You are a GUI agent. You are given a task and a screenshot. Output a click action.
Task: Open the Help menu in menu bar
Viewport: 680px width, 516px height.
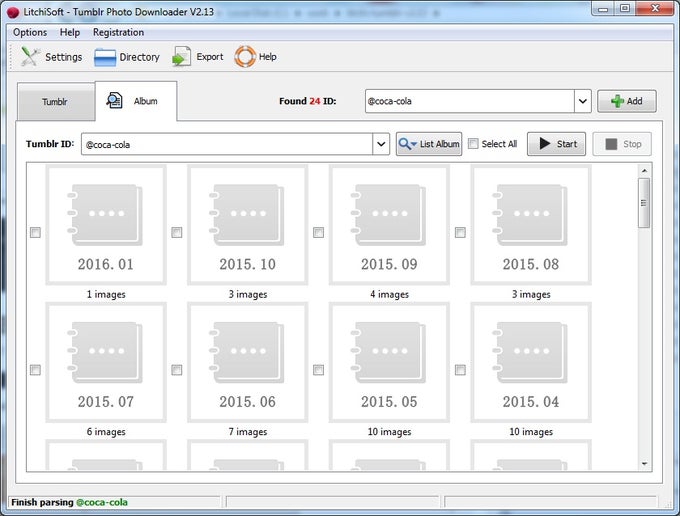coord(70,33)
